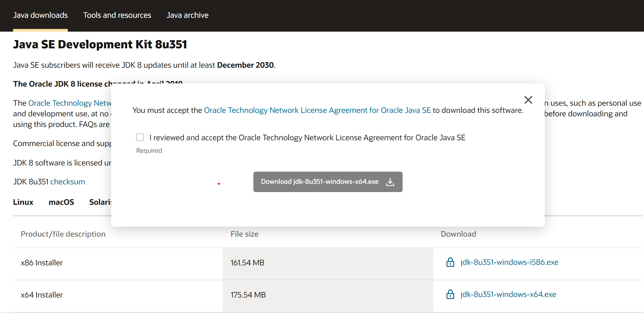Download jdk-8u351-windows-i586.exe from table

(509, 262)
